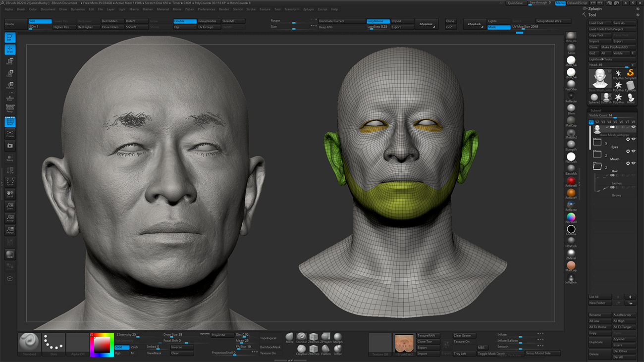The height and width of the screenshot is (362, 644).
Task: Select the Scale transform tool
Action: [x=10, y=73]
